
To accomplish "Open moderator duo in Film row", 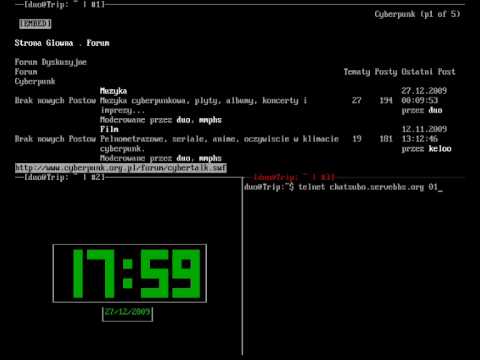I will (x=183, y=158).
